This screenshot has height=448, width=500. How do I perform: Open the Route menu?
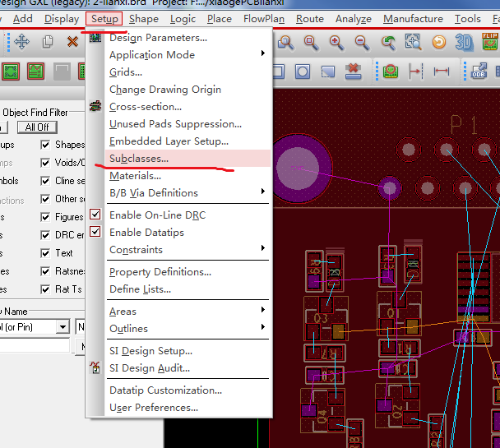click(x=310, y=18)
